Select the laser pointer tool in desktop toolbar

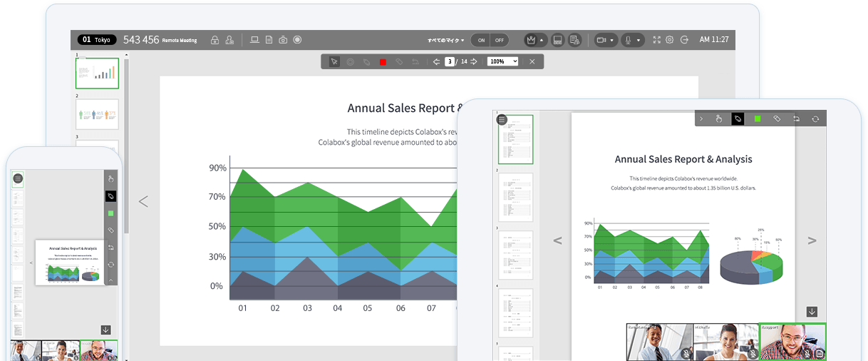pos(351,61)
